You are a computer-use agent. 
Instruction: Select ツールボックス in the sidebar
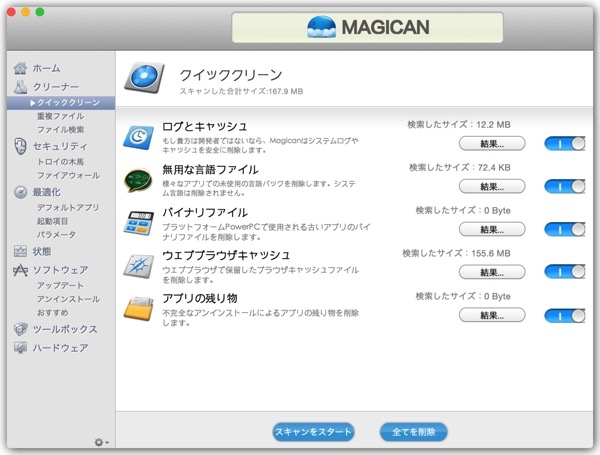tap(65, 329)
